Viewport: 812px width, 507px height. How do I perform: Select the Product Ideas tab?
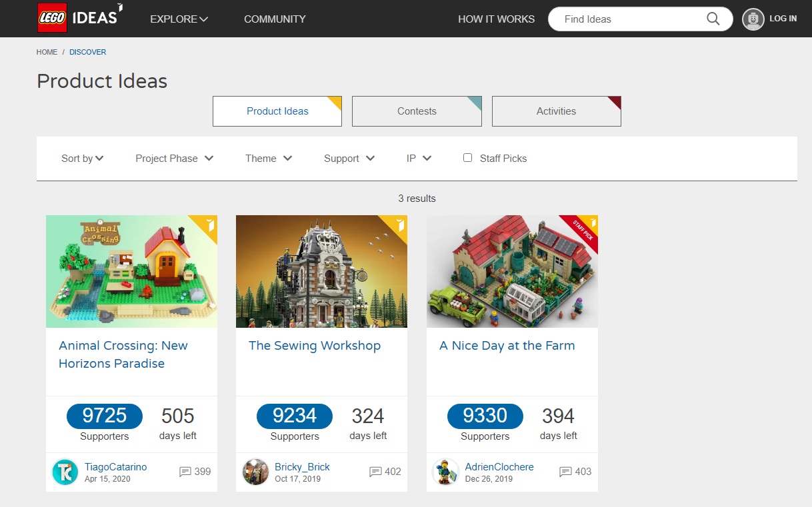click(277, 111)
